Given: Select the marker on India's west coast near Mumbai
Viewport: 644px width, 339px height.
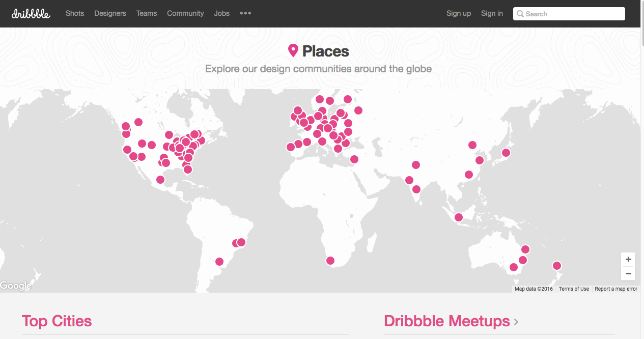Looking at the screenshot, I should pos(409,180).
